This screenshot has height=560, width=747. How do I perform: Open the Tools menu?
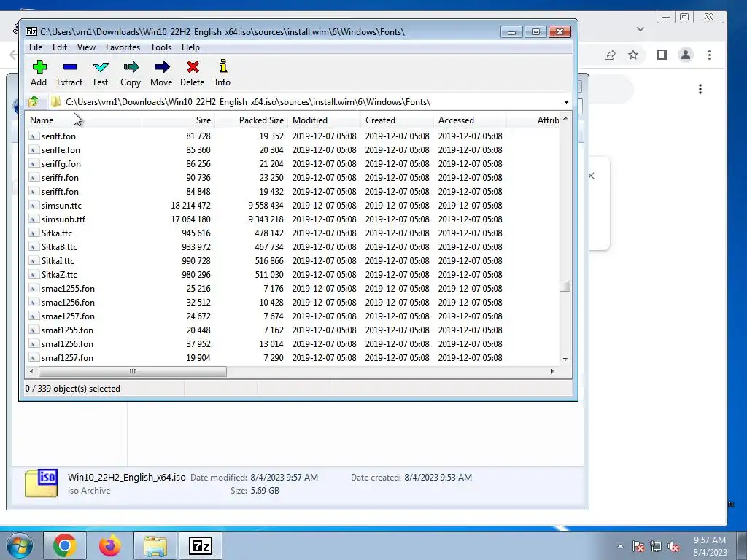tap(160, 47)
